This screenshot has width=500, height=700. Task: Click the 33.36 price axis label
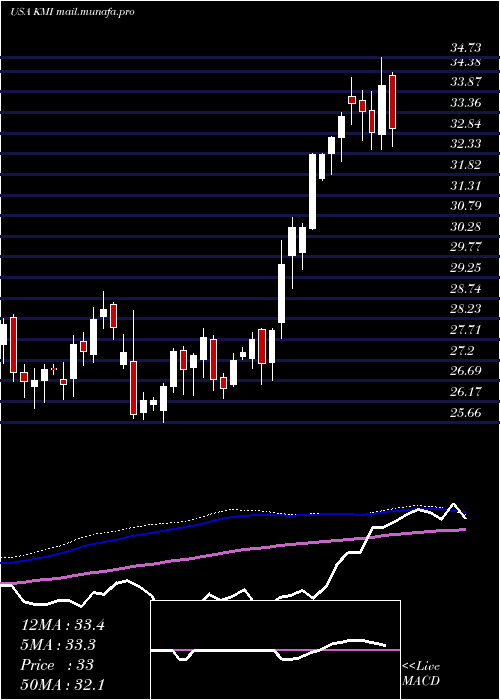[x=466, y=103]
